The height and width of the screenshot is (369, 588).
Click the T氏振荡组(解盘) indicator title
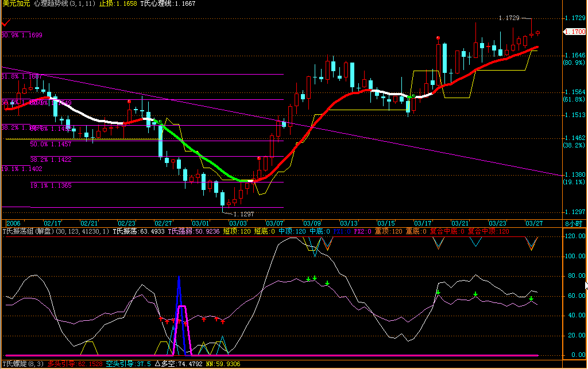pos(34,231)
